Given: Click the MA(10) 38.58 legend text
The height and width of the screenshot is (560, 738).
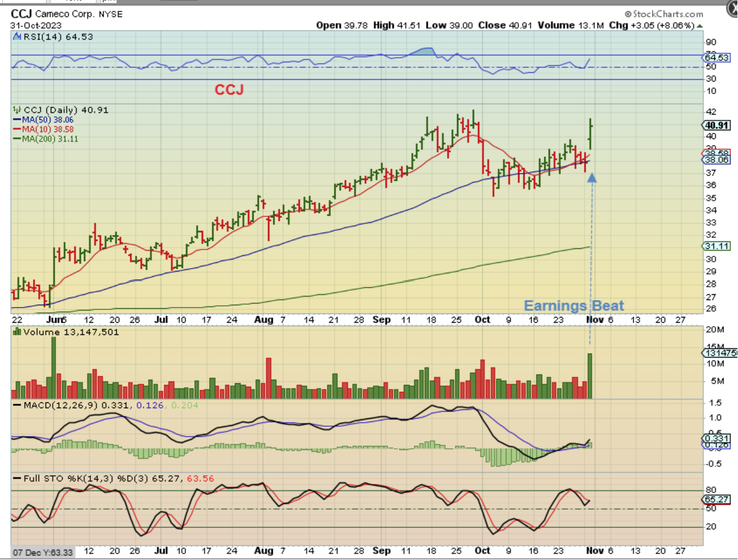Looking at the screenshot, I should (x=48, y=129).
